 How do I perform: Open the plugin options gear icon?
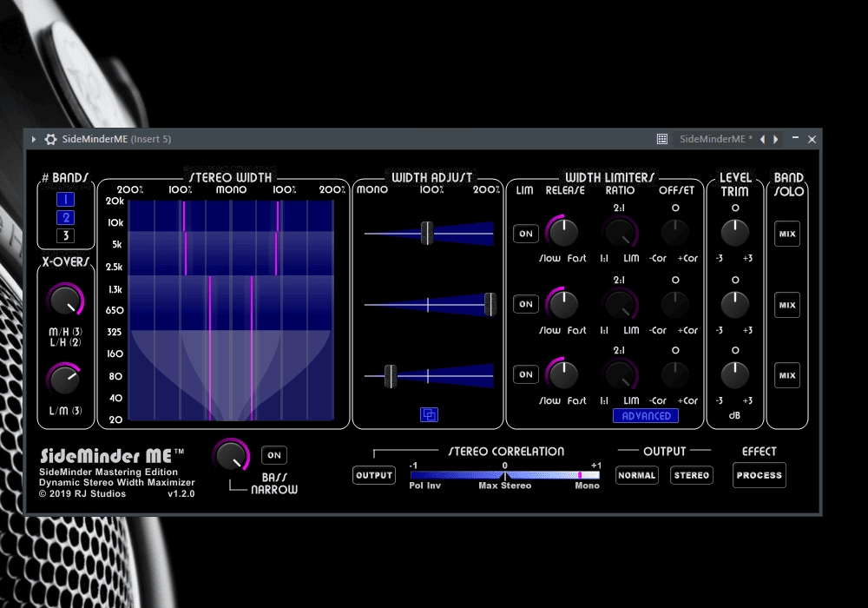tap(51, 139)
